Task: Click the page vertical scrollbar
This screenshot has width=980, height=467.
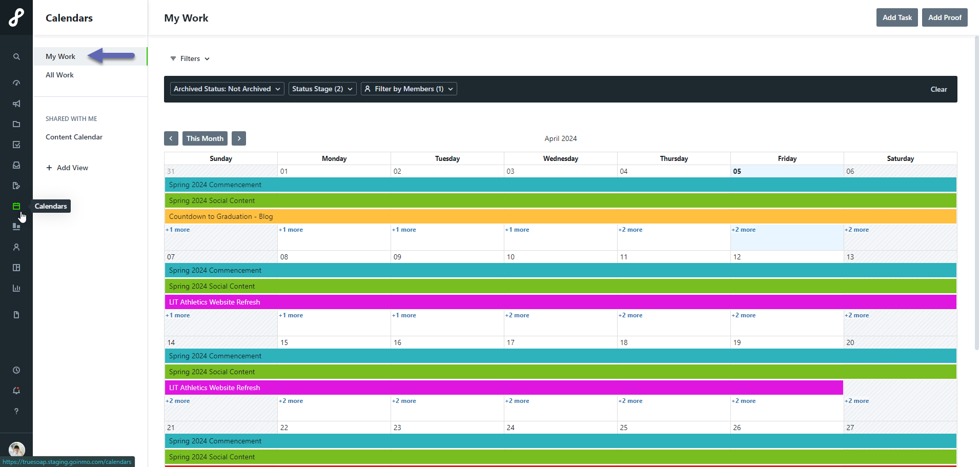Action: (x=977, y=193)
